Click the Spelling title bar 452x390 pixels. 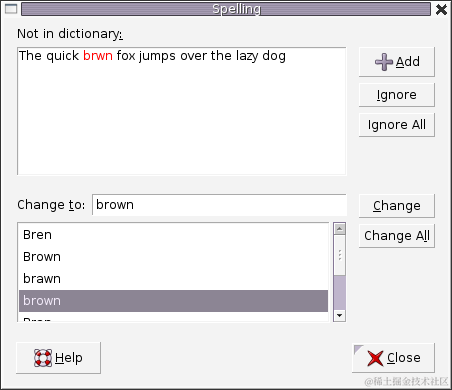pos(226,9)
